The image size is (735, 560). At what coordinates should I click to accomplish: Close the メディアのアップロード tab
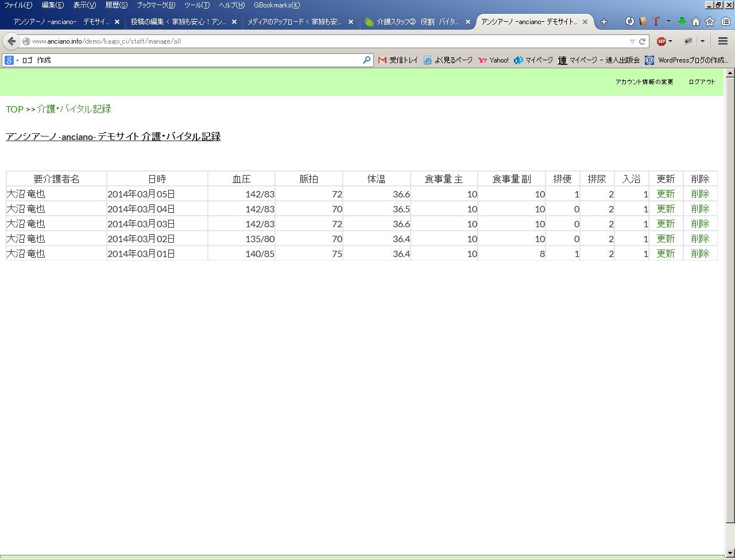tap(351, 22)
